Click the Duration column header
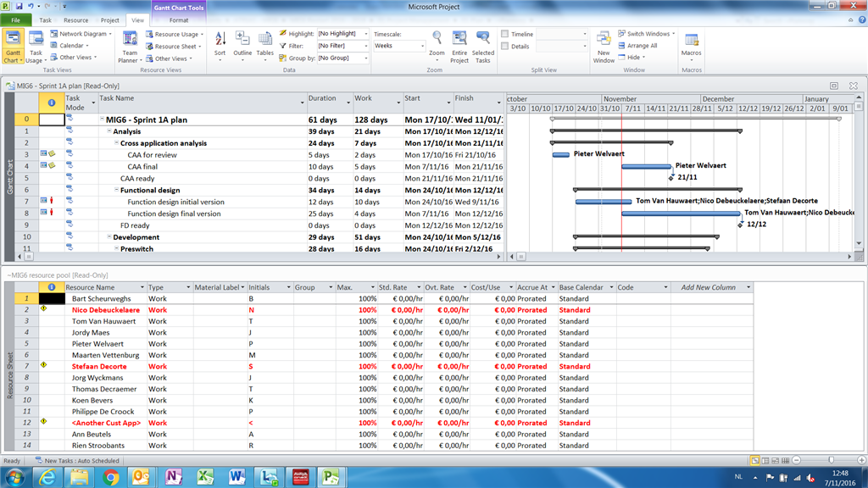The height and width of the screenshot is (488, 868). [330, 103]
